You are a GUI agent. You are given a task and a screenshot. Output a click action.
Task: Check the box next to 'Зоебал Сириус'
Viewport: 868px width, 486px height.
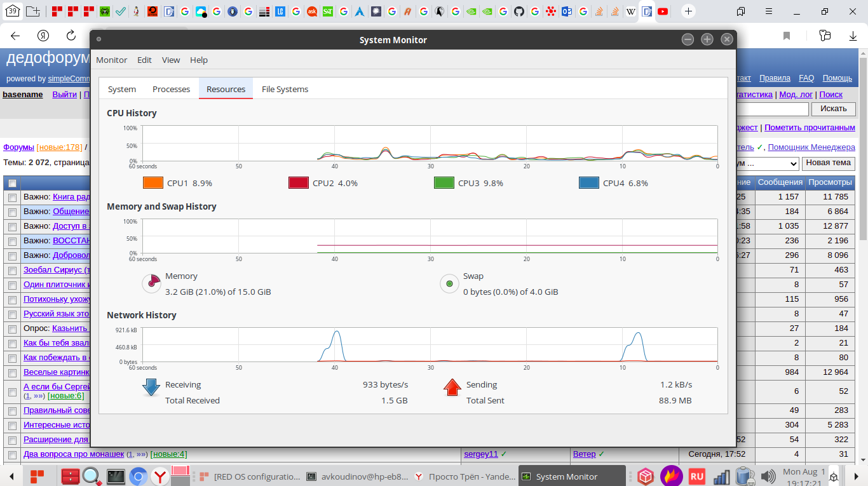pyautogui.click(x=12, y=271)
